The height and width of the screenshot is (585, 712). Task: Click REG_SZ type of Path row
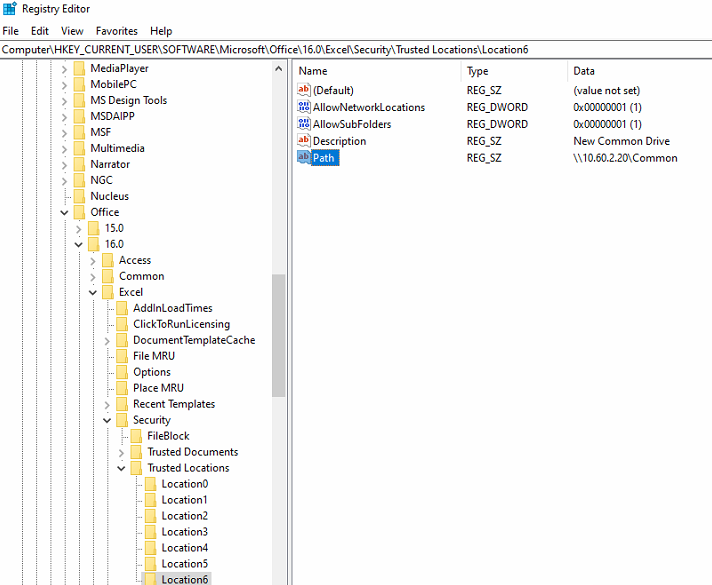pyautogui.click(x=484, y=158)
